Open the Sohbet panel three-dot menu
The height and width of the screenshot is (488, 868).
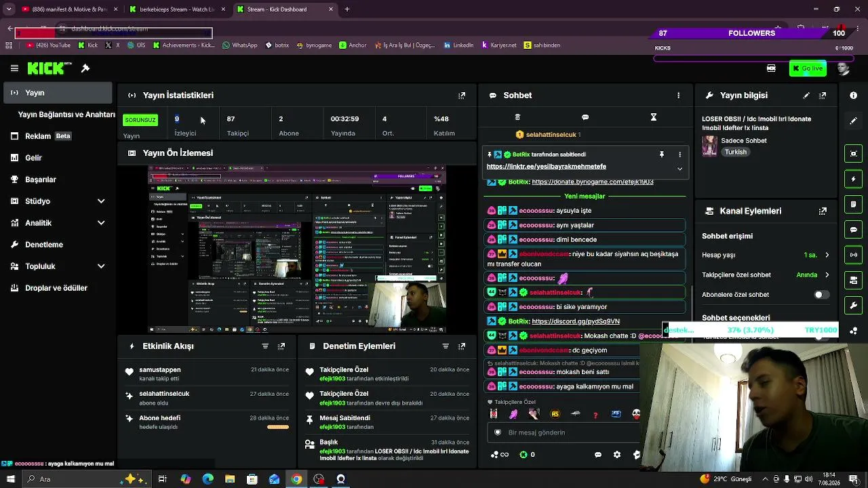coord(678,96)
